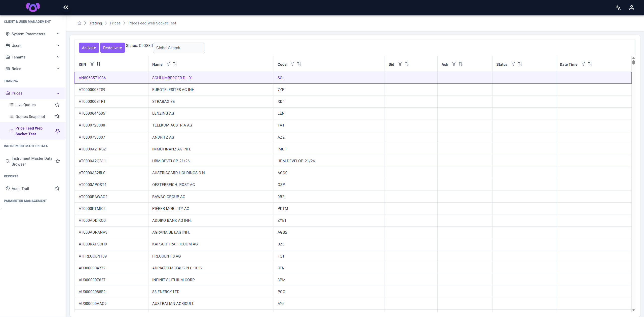Open the ISIN column filter icon
Image resolution: width=644 pixels, height=317 pixels.
pyautogui.click(x=92, y=64)
